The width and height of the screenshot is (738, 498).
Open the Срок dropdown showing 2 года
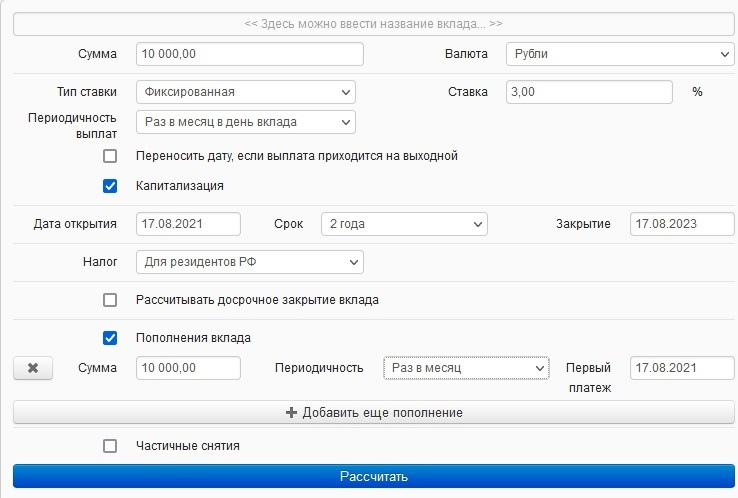(404, 224)
